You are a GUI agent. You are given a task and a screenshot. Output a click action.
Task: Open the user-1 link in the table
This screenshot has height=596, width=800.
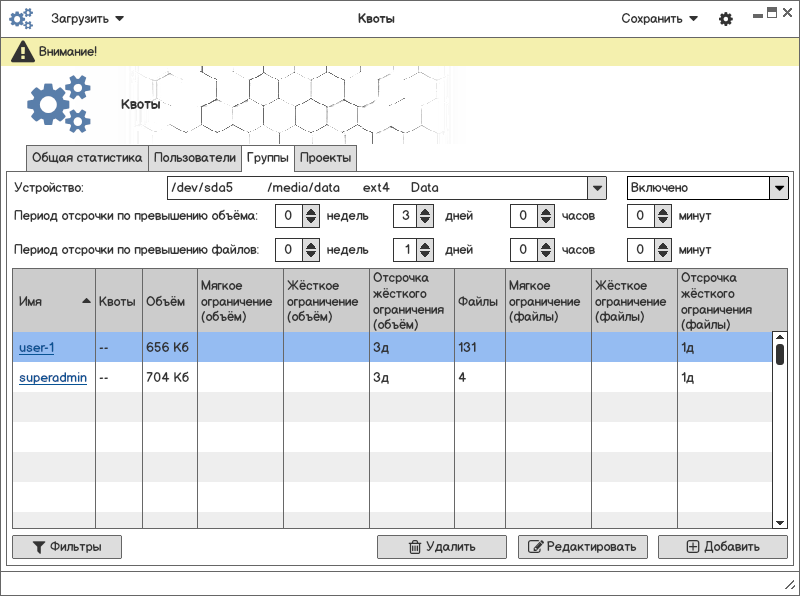click(36, 348)
